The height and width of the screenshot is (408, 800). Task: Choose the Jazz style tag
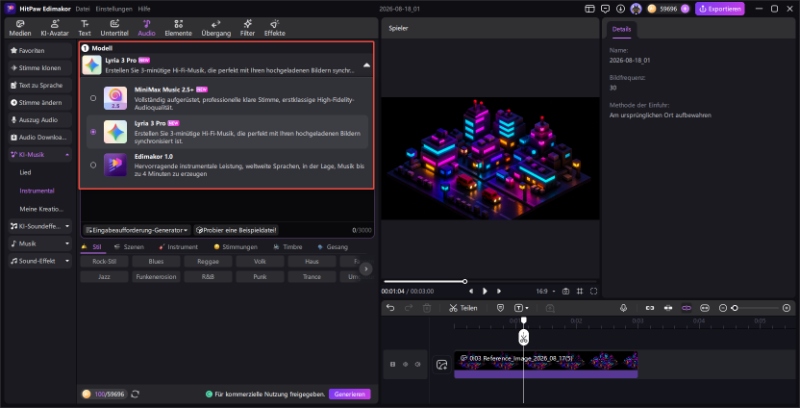click(x=104, y=276)
